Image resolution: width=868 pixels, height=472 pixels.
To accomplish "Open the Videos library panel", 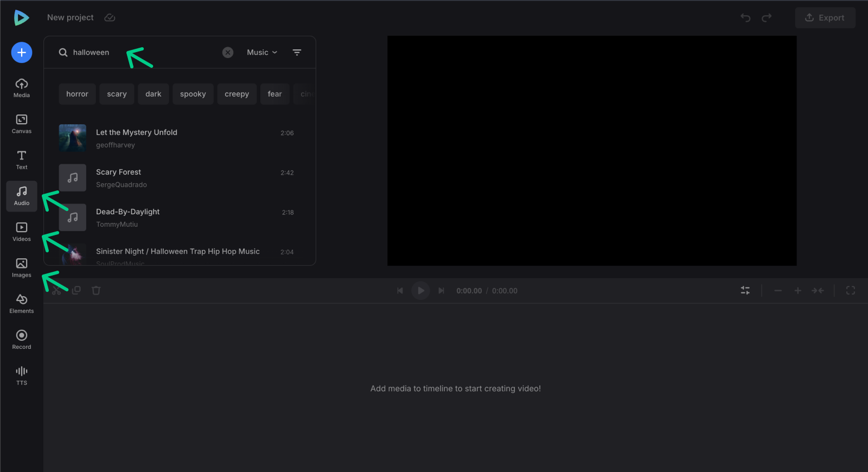I will click(22, 232).
